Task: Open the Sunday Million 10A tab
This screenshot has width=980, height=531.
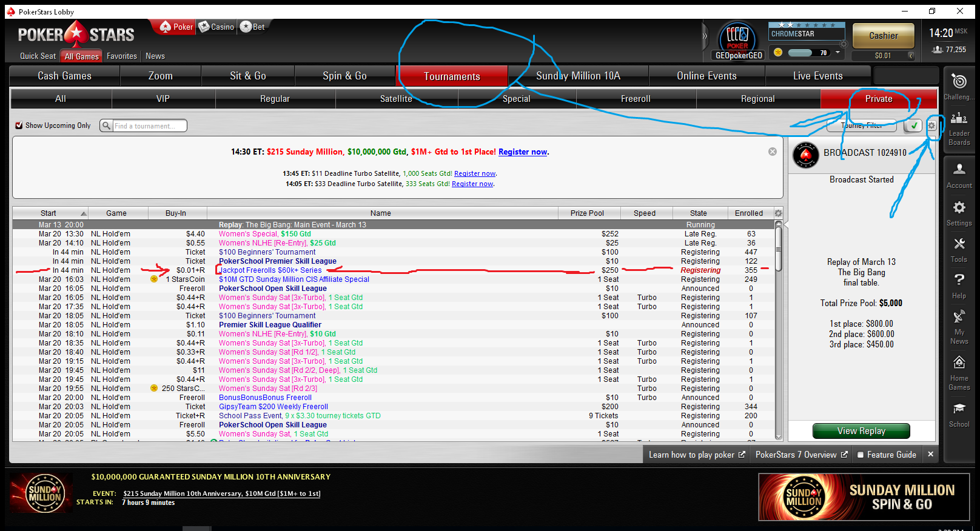Action: (x=579, y=76)
